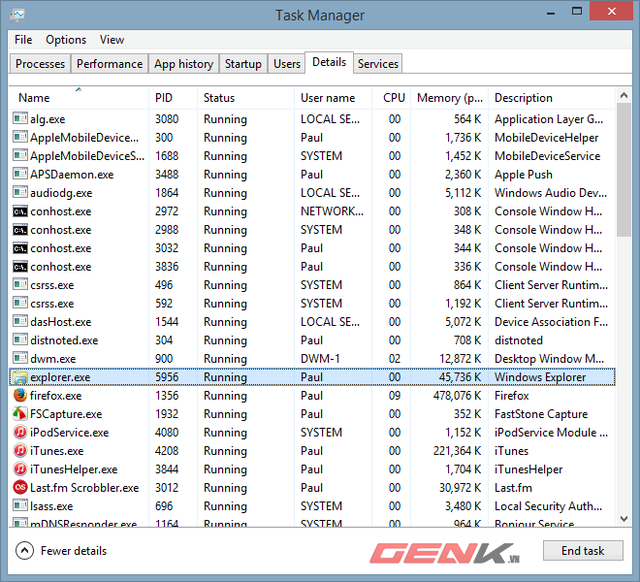Click the dasHost.exe process icon

(20, 322)
